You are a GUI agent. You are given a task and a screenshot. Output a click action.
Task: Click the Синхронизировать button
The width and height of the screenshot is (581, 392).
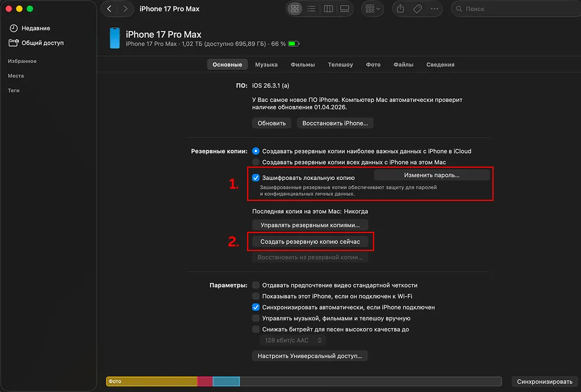(x=544, y=382)
